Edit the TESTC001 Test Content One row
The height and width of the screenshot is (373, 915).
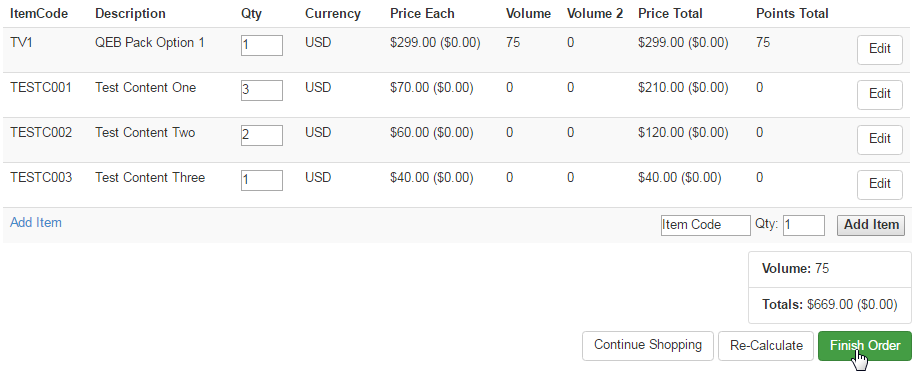[x=879, y=94]
